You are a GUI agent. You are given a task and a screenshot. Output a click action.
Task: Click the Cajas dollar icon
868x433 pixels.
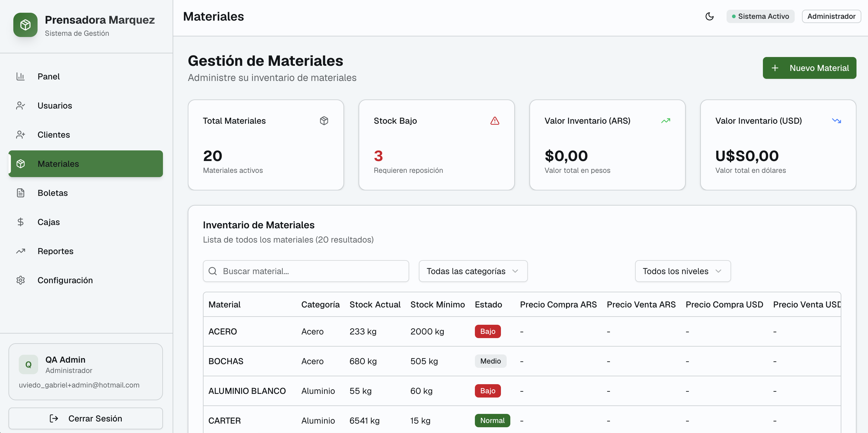(x=21, y=222)
